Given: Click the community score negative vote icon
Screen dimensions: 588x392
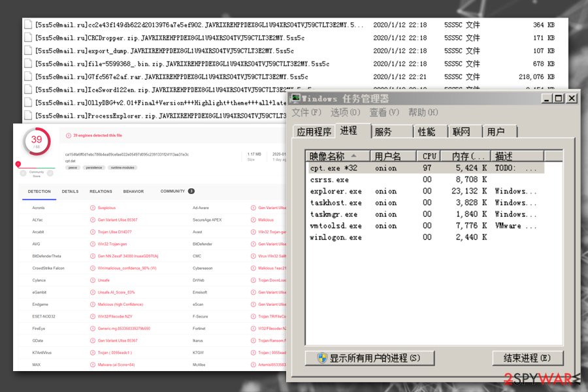Looking at the screenshot, I should click(x=24, y=173).
